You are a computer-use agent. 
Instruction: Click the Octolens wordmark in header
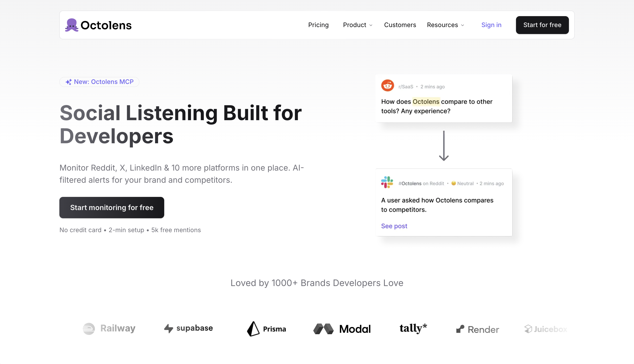coord(106,25)
